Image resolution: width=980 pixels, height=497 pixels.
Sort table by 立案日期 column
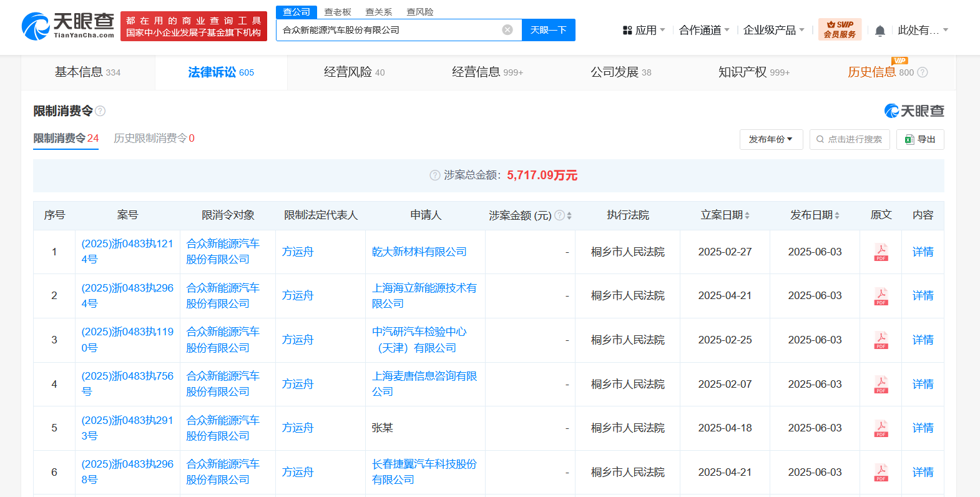(747, 215)
